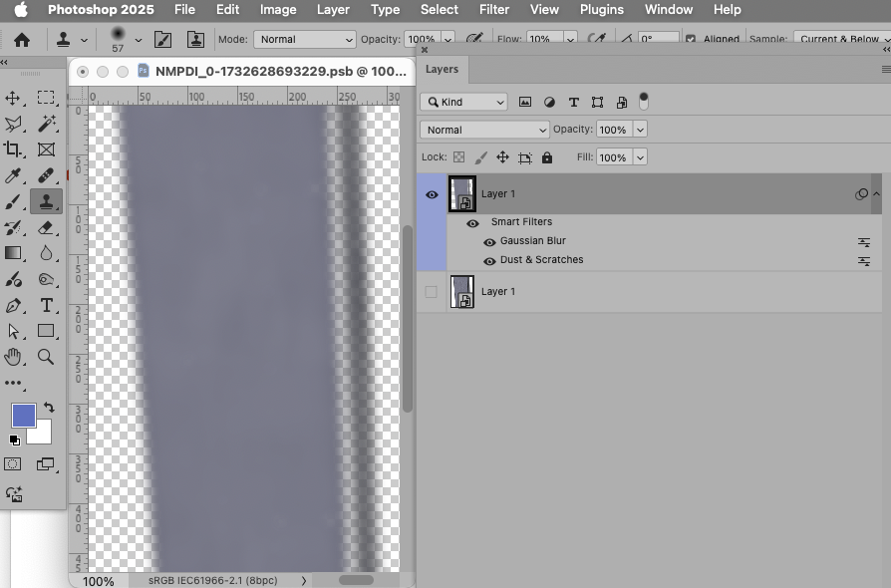The height and width of the screenshot is (588, 891).
Task: Click the Layer 1 layer thumbnail
Action: click(463, 193)
